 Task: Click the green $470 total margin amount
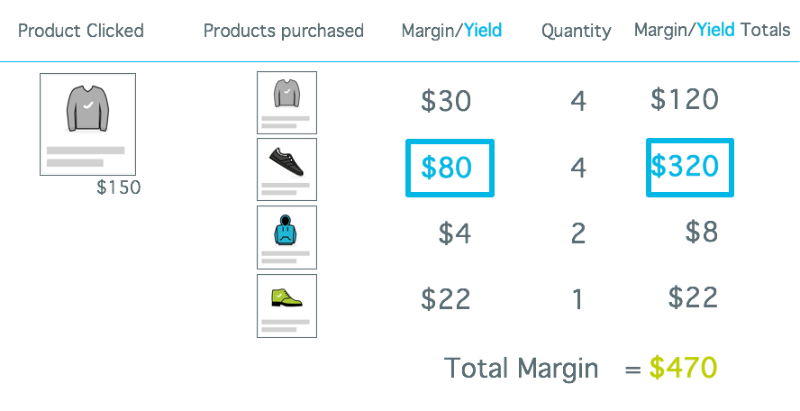[683, 368]
